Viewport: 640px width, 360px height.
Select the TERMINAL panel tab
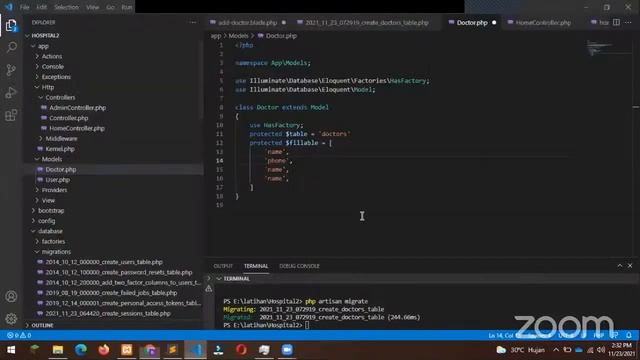(x=256, y=266)
